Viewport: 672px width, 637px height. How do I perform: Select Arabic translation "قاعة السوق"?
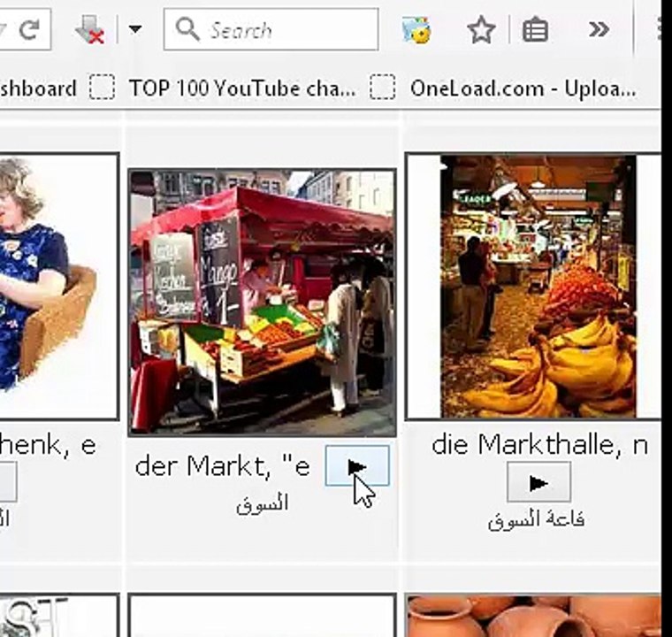[x=536, y=520]
